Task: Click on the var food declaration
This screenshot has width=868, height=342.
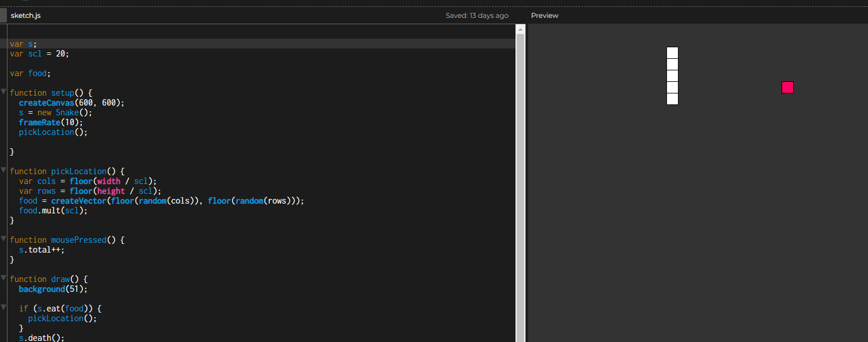Action: (31, 73)
